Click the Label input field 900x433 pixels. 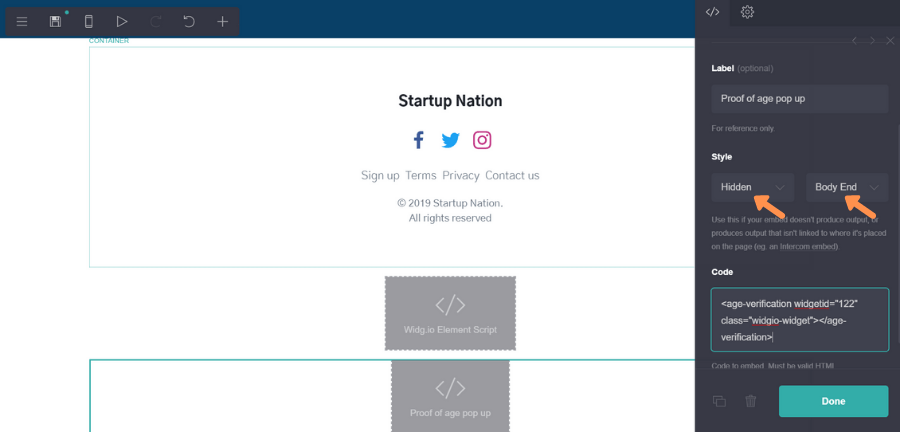[x=800, y=98]
